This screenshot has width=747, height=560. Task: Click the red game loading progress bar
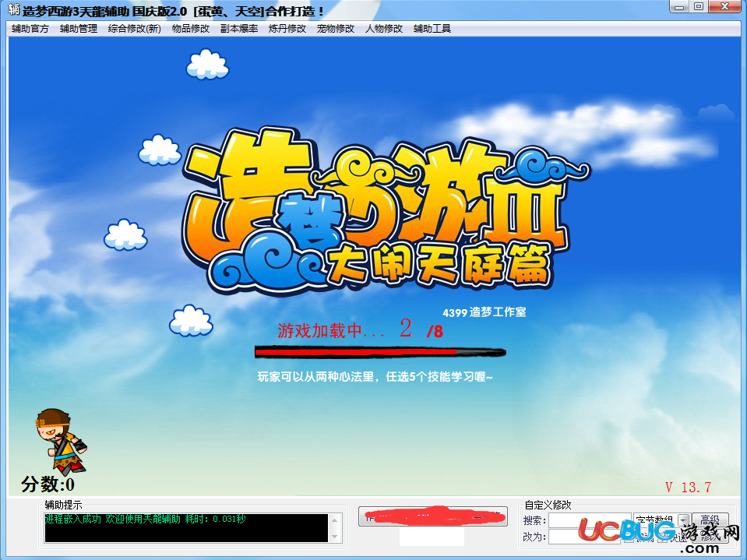coord(380,352)
